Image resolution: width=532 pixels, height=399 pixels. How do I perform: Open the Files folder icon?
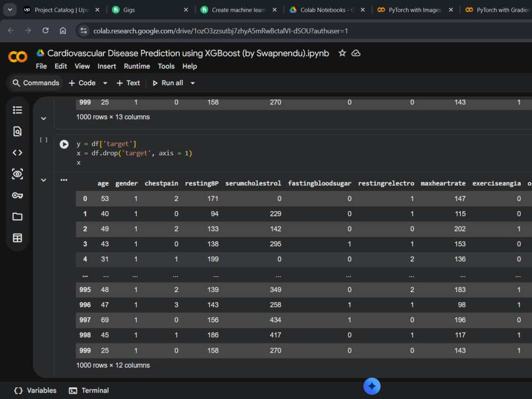click(18, 217)
